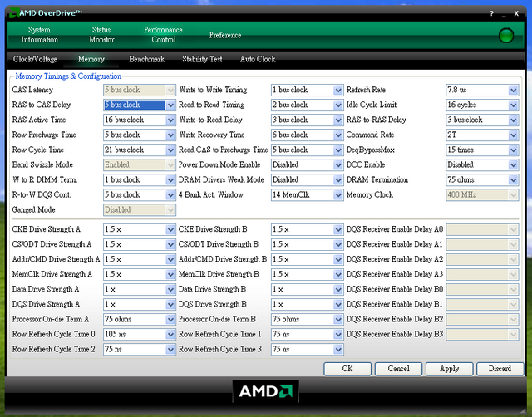Switch to Auto Clock tab
532x417 pixels.
258,59
